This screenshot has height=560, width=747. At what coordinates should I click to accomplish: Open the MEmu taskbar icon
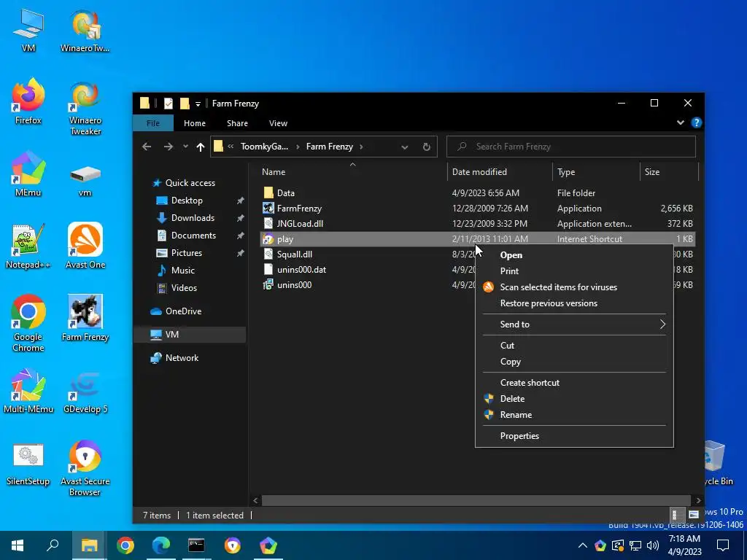[268, 545]
